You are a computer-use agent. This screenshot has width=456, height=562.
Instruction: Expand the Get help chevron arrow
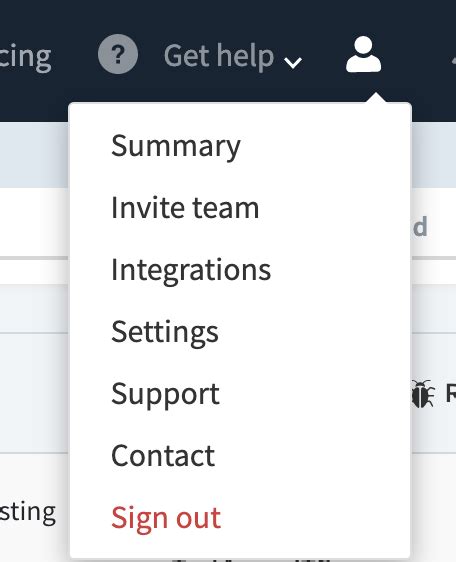pyautogui.click(x=293, y=63)
